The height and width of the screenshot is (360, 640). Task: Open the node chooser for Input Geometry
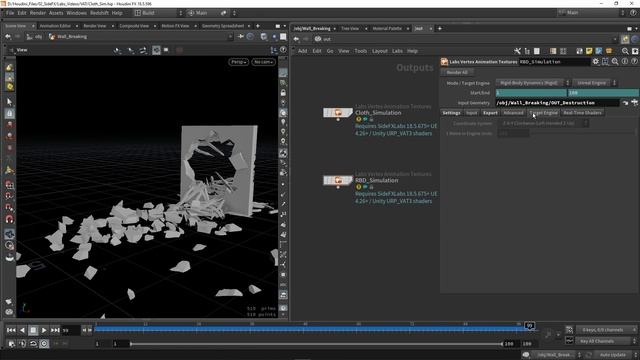634,103
